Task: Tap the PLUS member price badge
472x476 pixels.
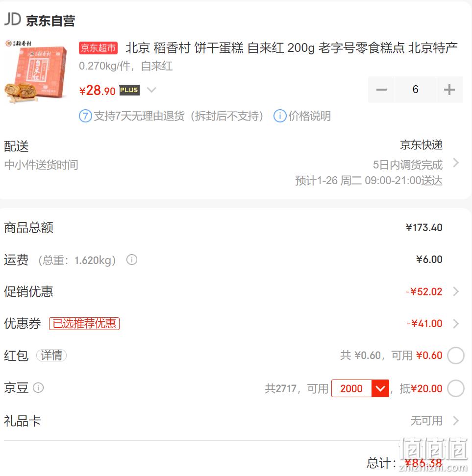Action: [x=129, y=90]
